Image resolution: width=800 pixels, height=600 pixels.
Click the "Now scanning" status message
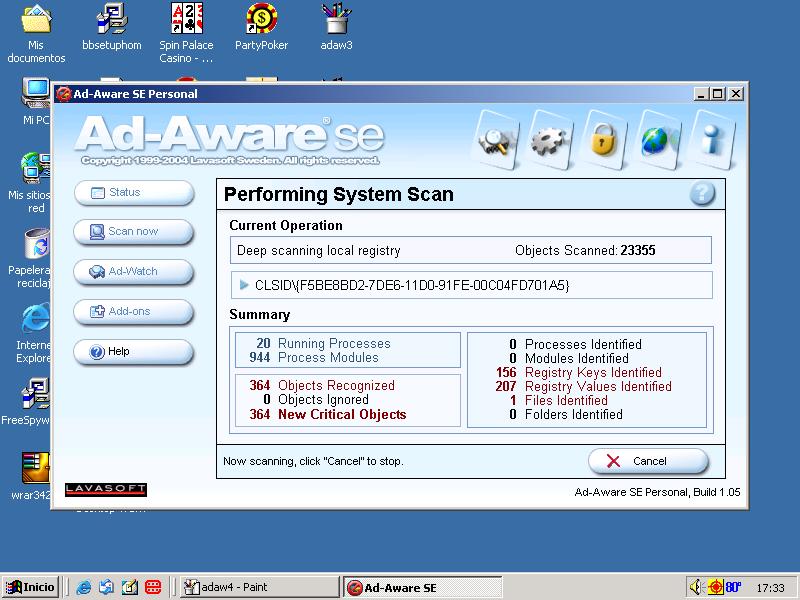pos(313,461)
